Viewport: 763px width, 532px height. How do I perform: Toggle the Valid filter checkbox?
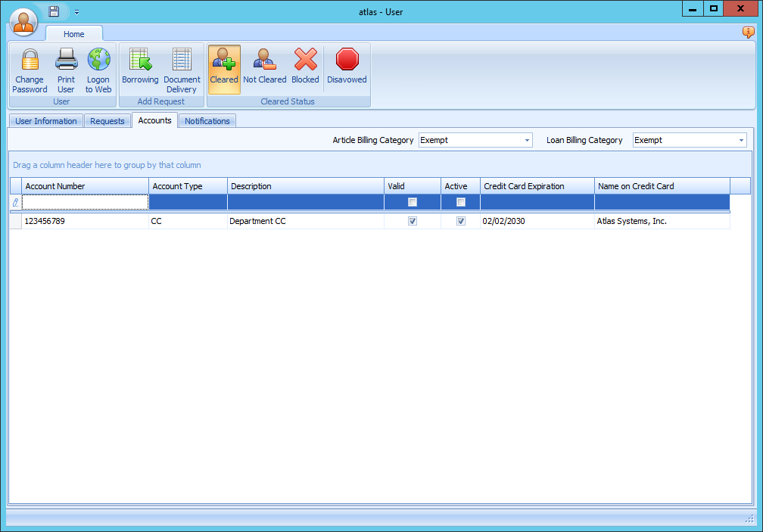[412, 202]
